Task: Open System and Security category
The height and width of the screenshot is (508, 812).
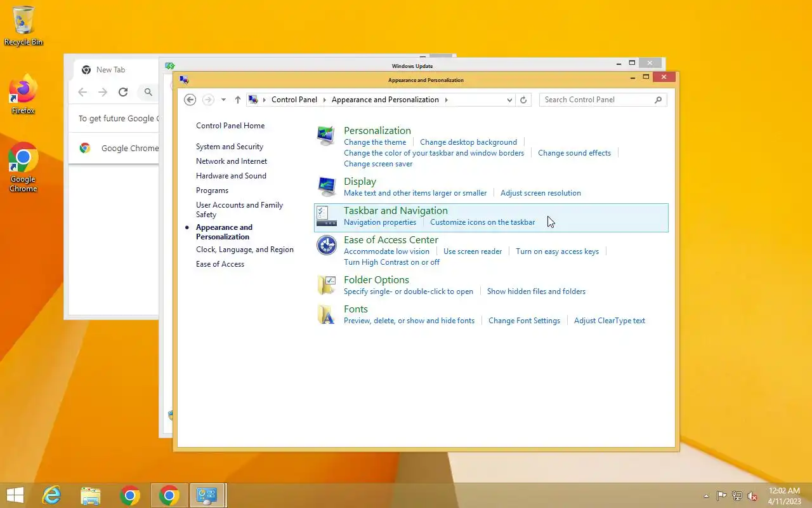Action: 229,147
